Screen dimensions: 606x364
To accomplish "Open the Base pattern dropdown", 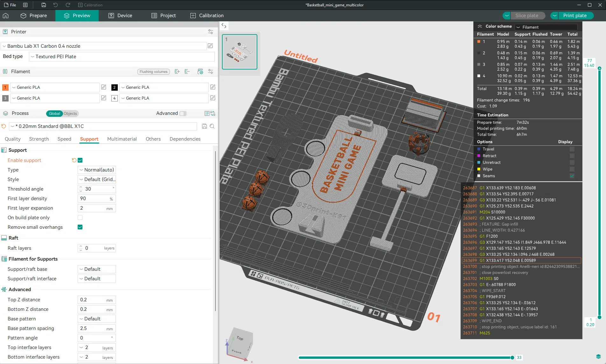I will pos(97,319).
